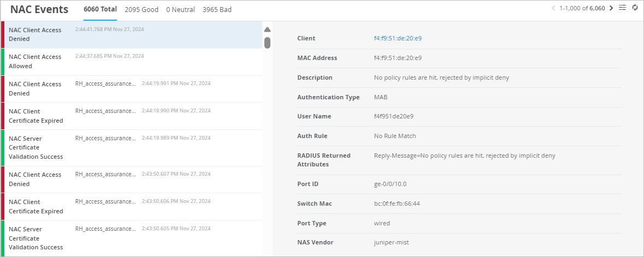The width and height of the screenshot is (644, 257).
Task: Filter by 0 Neutral events
Action: (x=180, y=9)
